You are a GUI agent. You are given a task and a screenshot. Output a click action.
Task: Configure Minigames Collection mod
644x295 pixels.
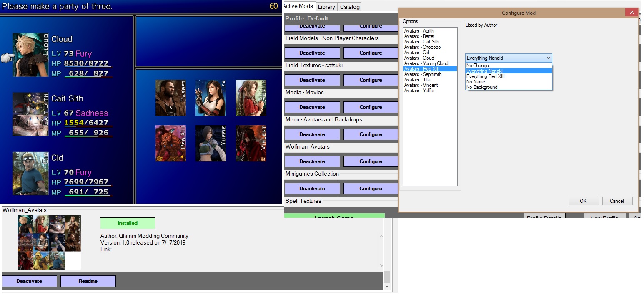371,189
